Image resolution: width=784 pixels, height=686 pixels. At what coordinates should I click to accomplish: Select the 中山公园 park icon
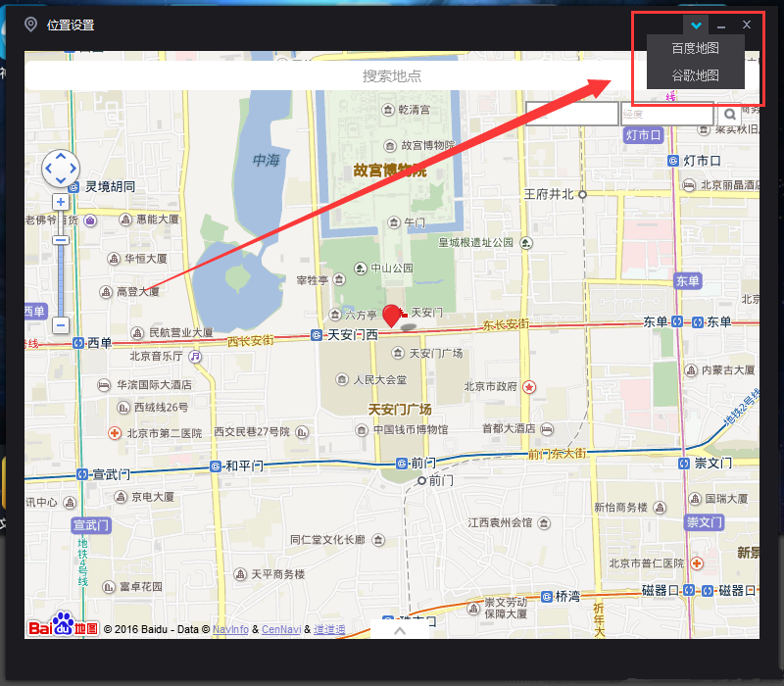point(361,269)
